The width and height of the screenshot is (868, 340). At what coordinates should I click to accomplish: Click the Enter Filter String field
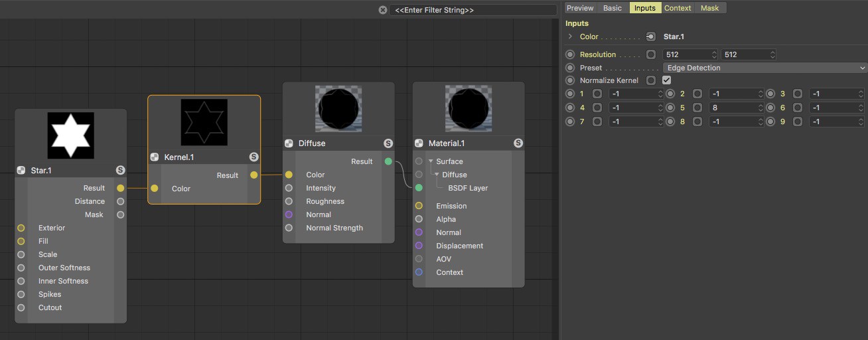tap(473, 10)
